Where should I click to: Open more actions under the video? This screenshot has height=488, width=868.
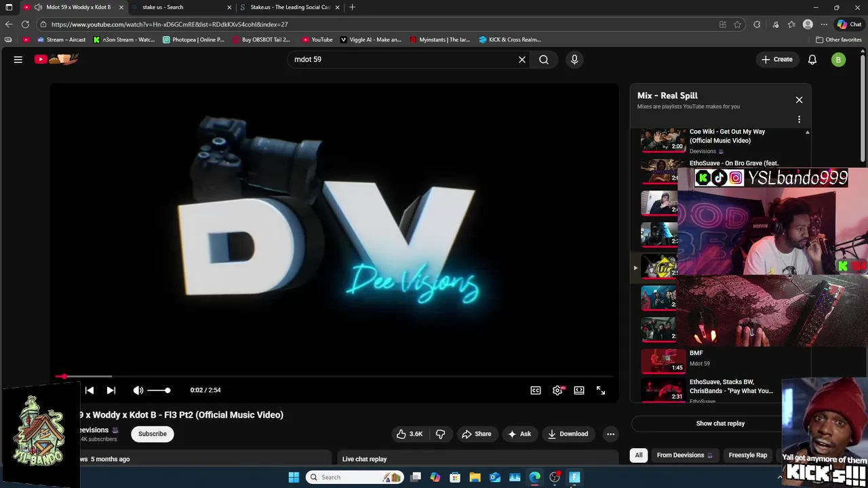[610, 434]
